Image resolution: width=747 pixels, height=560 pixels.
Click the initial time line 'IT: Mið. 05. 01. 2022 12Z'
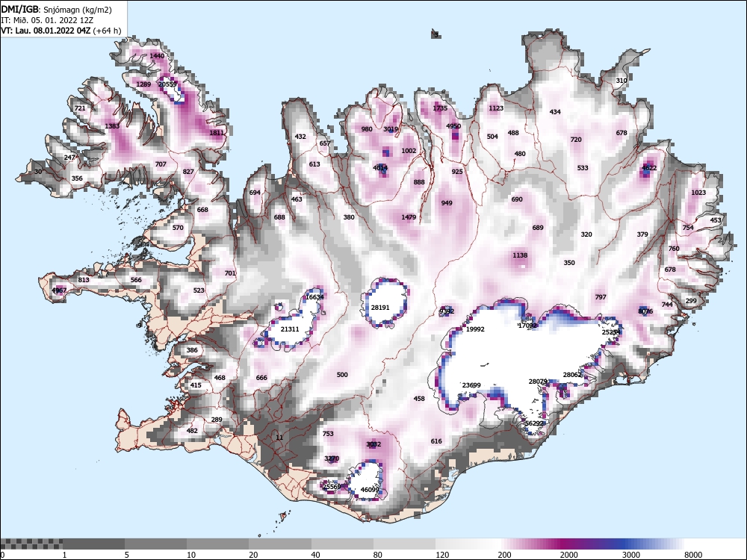coord(46,20)
